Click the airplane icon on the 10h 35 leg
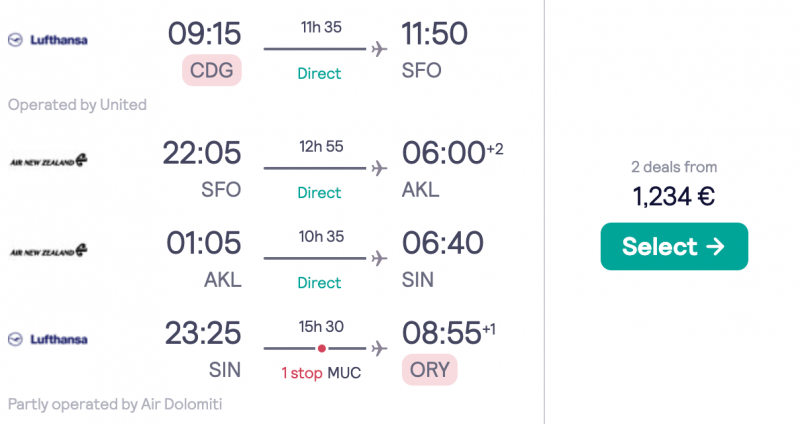 [x=379, y=258]
